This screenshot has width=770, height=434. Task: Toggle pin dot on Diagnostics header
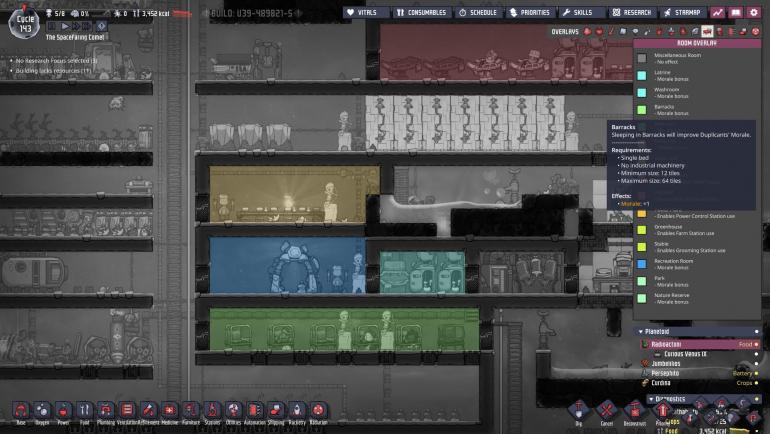tap(756, 399)
